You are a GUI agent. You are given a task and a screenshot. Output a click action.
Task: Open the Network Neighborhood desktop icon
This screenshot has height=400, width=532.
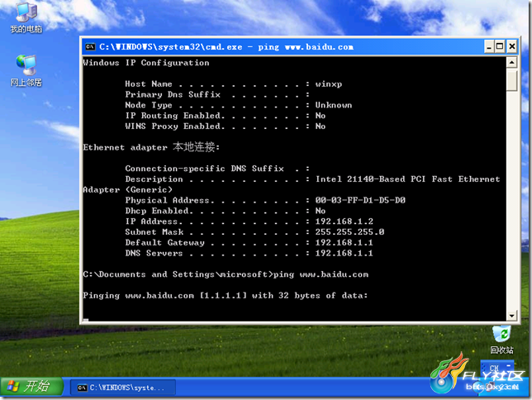tap(26, 70)
